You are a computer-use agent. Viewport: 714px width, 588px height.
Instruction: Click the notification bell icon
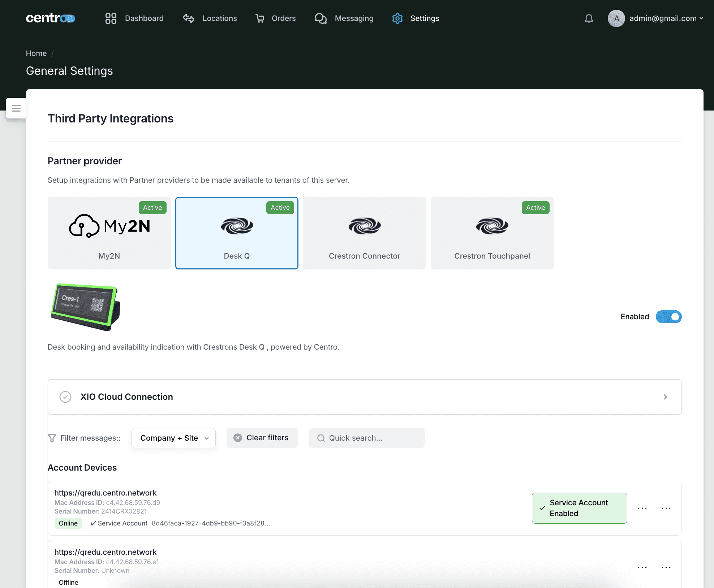(x=589, y=18)
